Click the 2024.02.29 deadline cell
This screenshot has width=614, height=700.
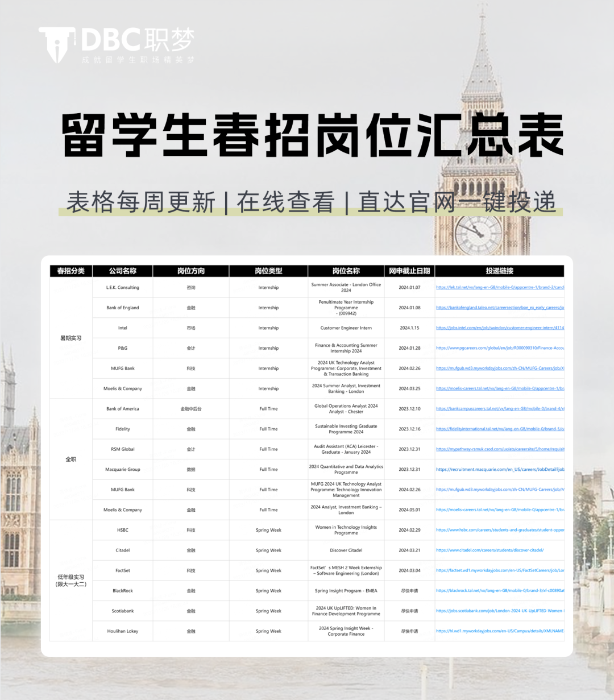409,530
